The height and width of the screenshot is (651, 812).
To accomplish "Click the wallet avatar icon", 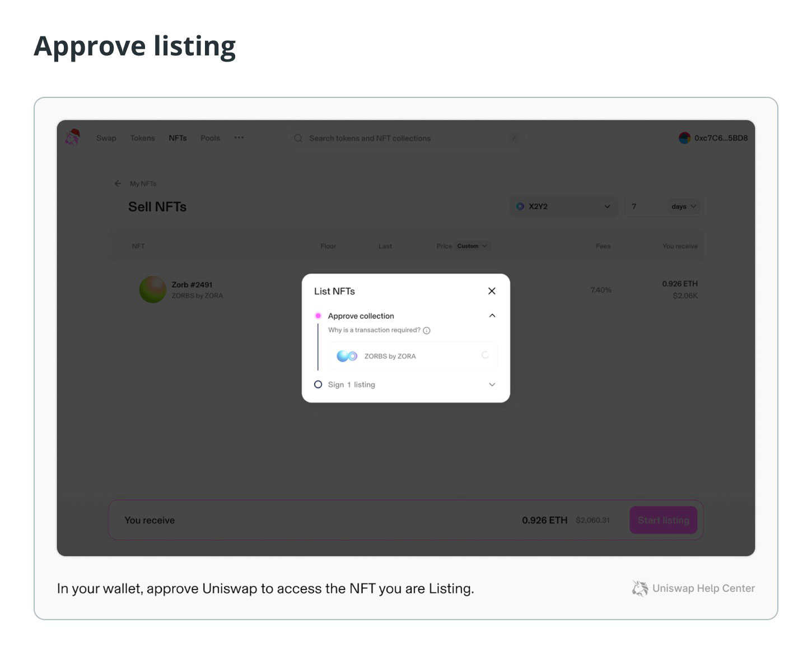I will (x=684, y=138).
